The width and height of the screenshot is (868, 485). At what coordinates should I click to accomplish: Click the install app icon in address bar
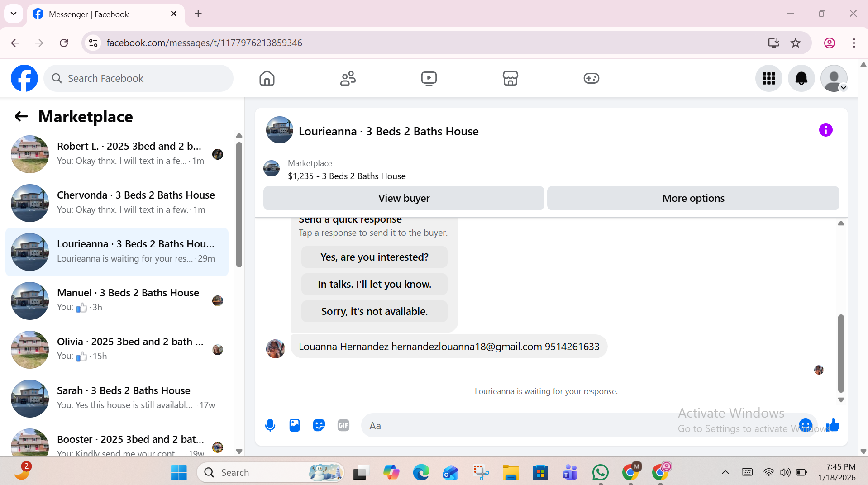(774, 43)
